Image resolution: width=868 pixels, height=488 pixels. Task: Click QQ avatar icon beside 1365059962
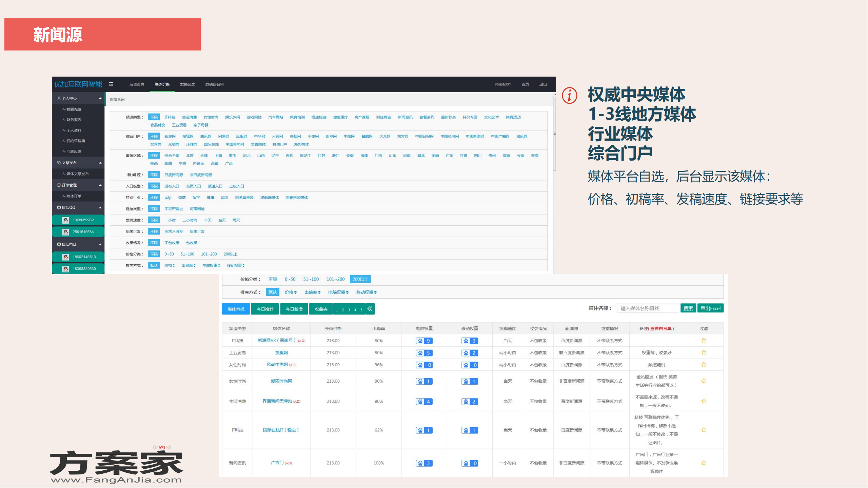[66, 220]
